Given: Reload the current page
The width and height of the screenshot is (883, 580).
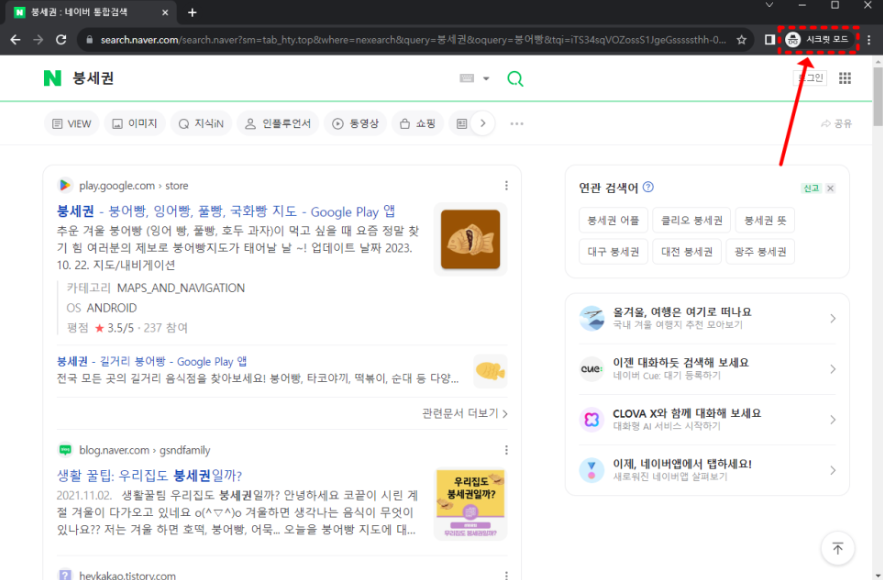Looking at the screenshot, I should (x=61, y=39).
